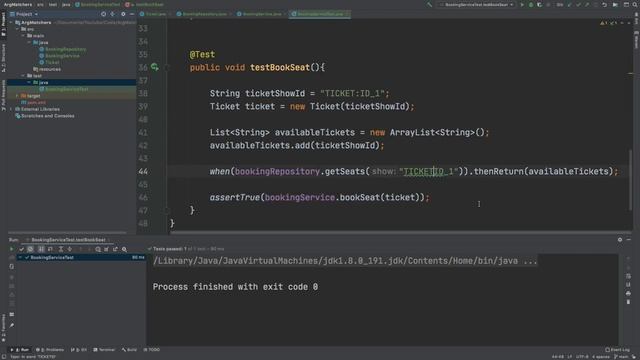This screenshot has width=640, height=360.
Task: Select pom.xml in the project tree
Action: tap(33, 102)
